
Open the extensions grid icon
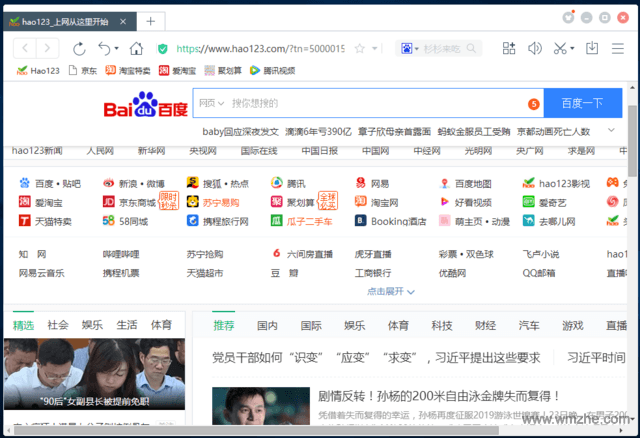pyautogui.click(x=509, y=48)
